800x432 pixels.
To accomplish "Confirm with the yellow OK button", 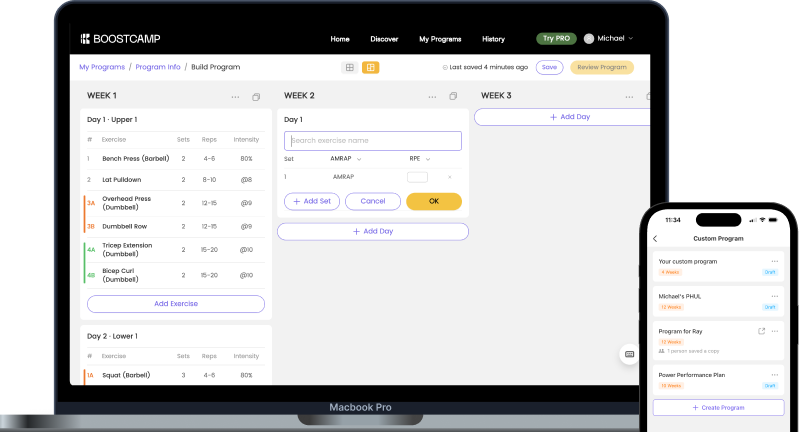I will tap(434, 201).
